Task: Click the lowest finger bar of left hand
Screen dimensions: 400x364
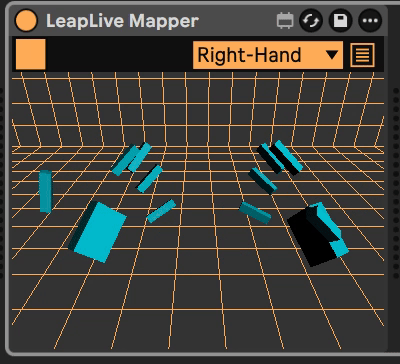Action: click(x=161, y=211)
